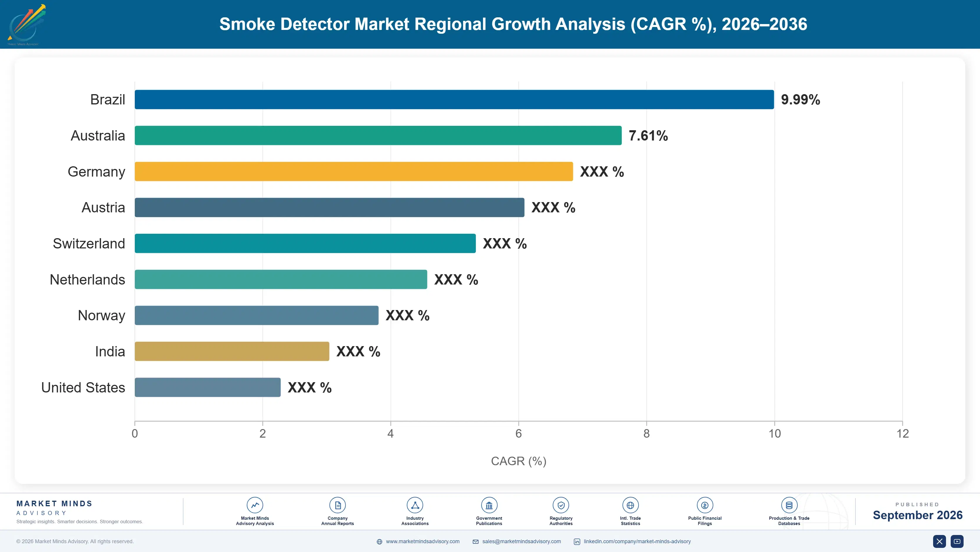The height and width of the screenshot is (552, 980).
Task: Click the Market Minds Advisory logo
Action: click(x=26, y=25)
